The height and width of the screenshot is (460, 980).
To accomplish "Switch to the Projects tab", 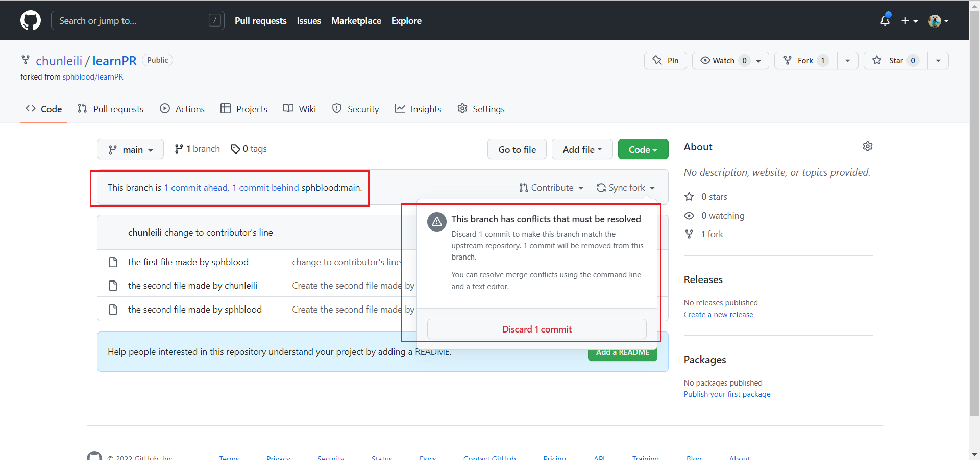I will pyautogui.click(x=244, y=109).
